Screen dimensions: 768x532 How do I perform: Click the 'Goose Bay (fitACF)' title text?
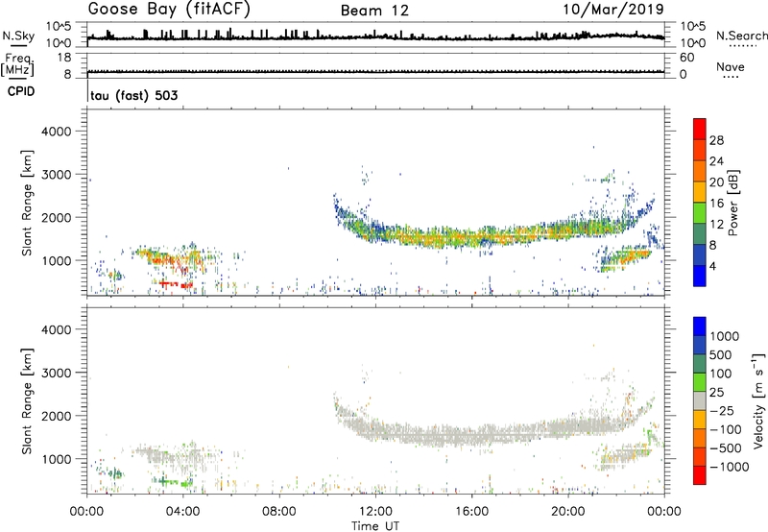click(x=169, y=9)
